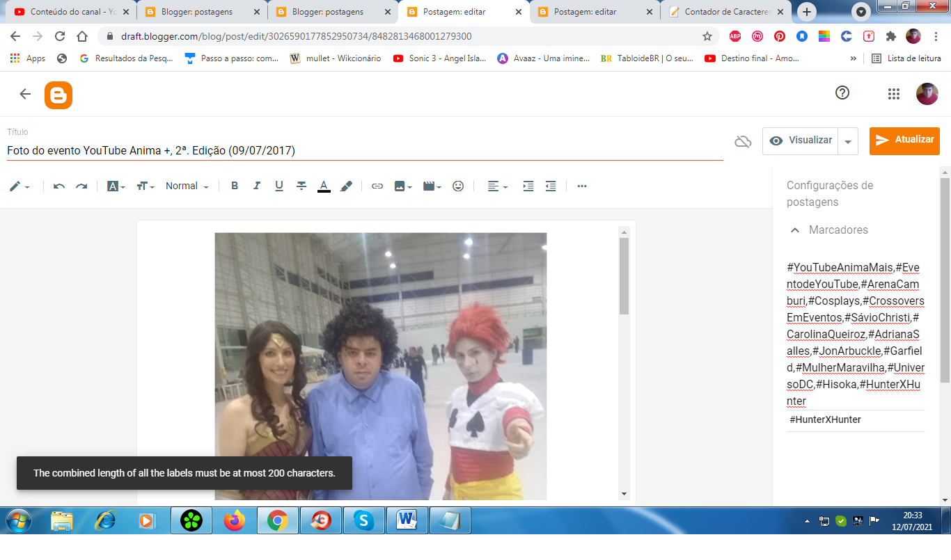951x560 pixels.
Task: Bookmark this page with the star
Action: 707,36
